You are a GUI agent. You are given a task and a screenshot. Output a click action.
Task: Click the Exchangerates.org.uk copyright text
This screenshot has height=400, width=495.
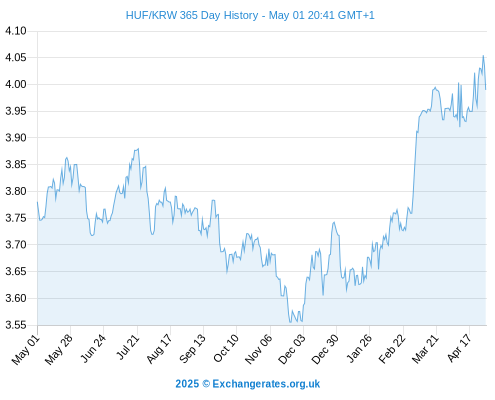point(248,384)
